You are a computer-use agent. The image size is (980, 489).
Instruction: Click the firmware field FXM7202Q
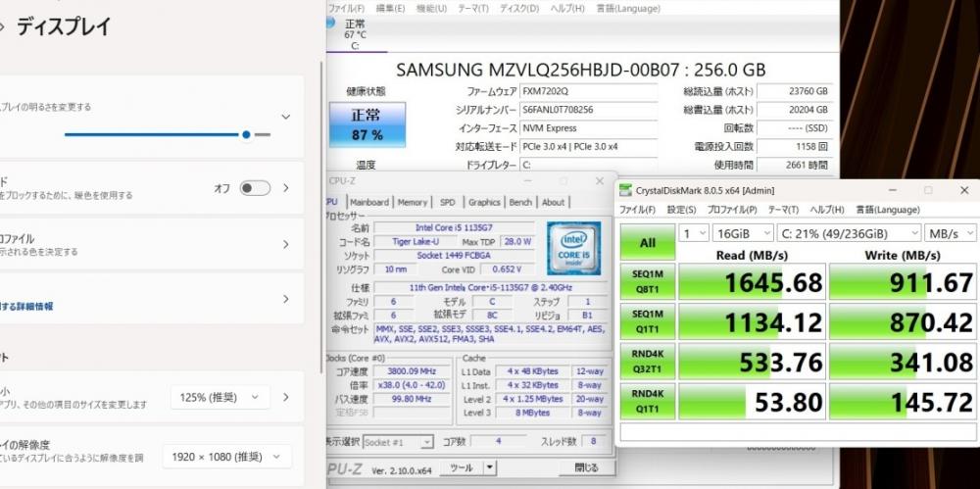coord(589,91)
